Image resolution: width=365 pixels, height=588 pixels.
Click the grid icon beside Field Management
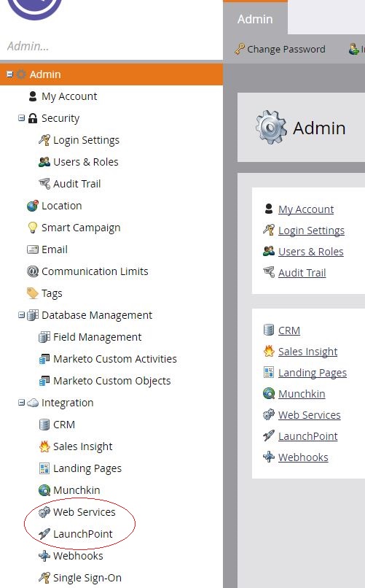[x=44, y=337]
